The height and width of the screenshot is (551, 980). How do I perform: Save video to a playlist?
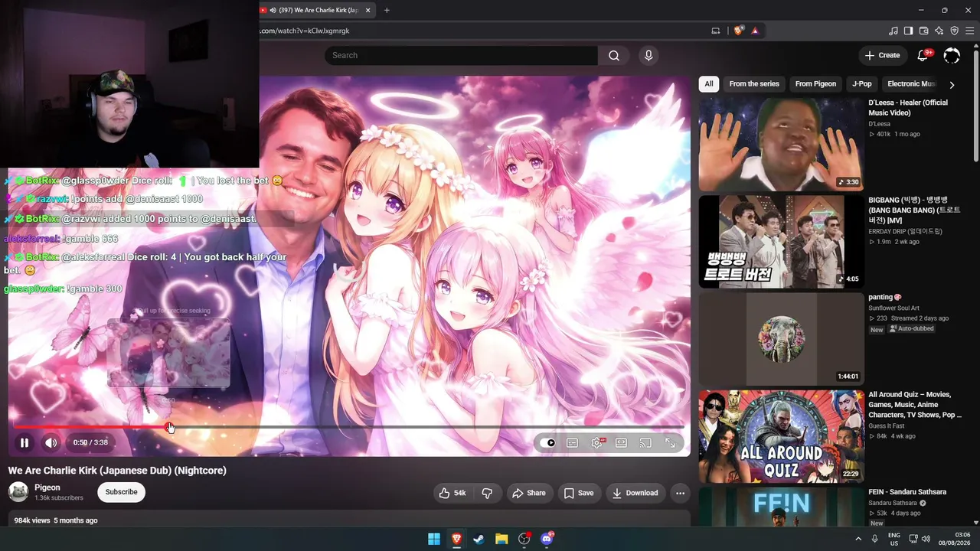[x=579, y=493]
